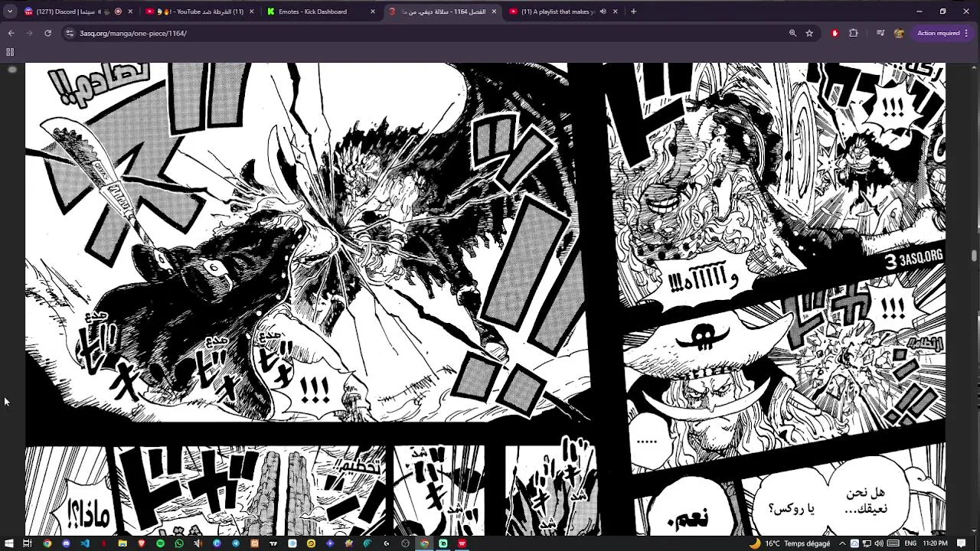The image size is (980, 551).
Task: Open TradingView from the taskbar
Action: tap(273, 543)
